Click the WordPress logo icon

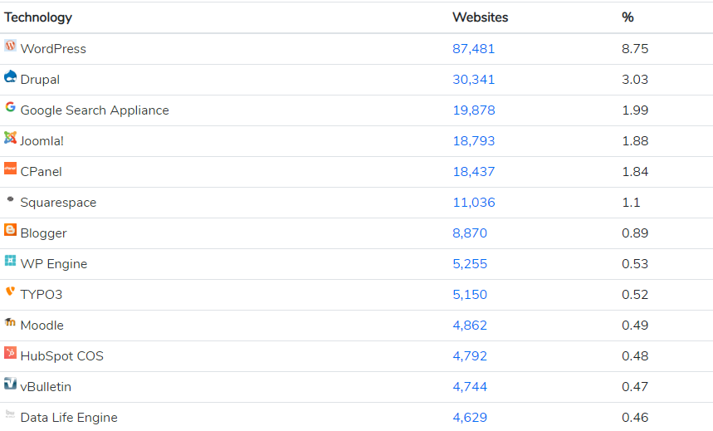10,46
